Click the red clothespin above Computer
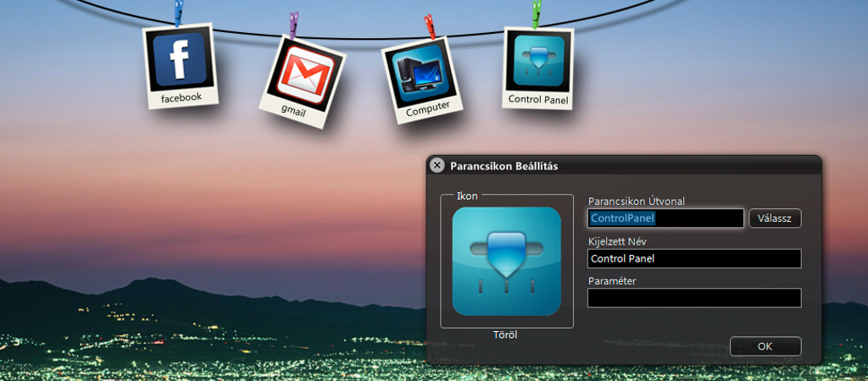Viewport: 868px width, 381px height. pos(430,27)
